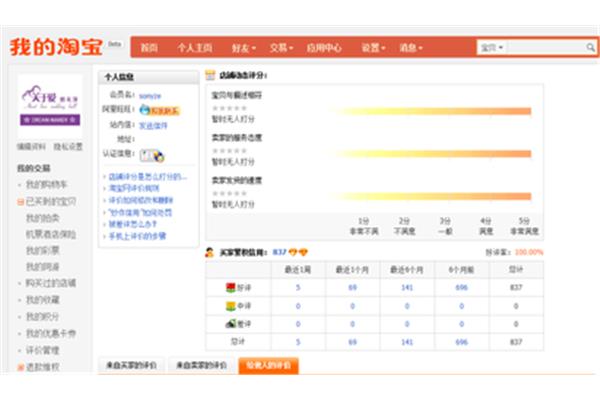Open the 好友 dropdown menu
The width and height of the screenshot is (600, 400).
click(x=243, y=48)
